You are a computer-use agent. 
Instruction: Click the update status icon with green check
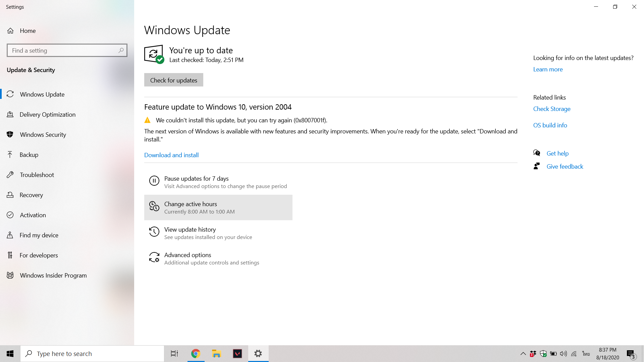point(154,54)
